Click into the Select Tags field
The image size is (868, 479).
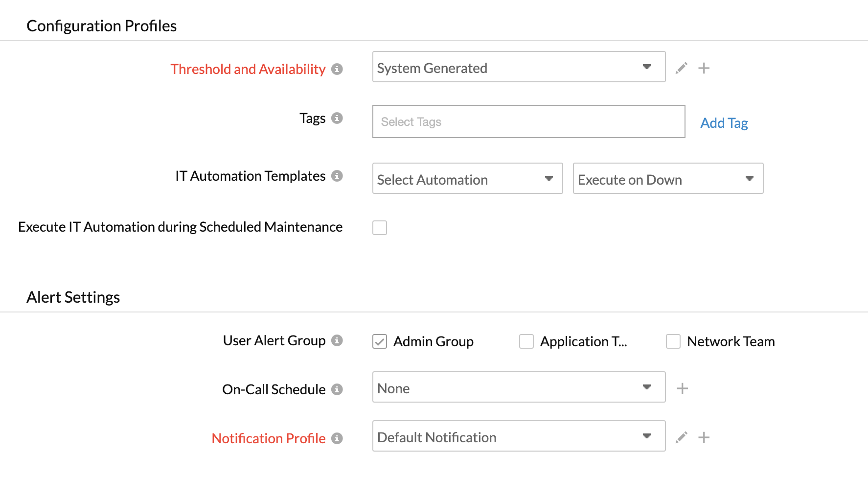(x=528, y=122)
